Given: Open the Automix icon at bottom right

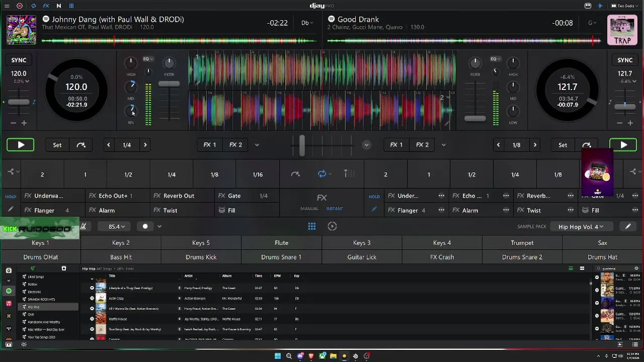Looking at the screenshot, I should pyautogui.click(x=620, y=344).
